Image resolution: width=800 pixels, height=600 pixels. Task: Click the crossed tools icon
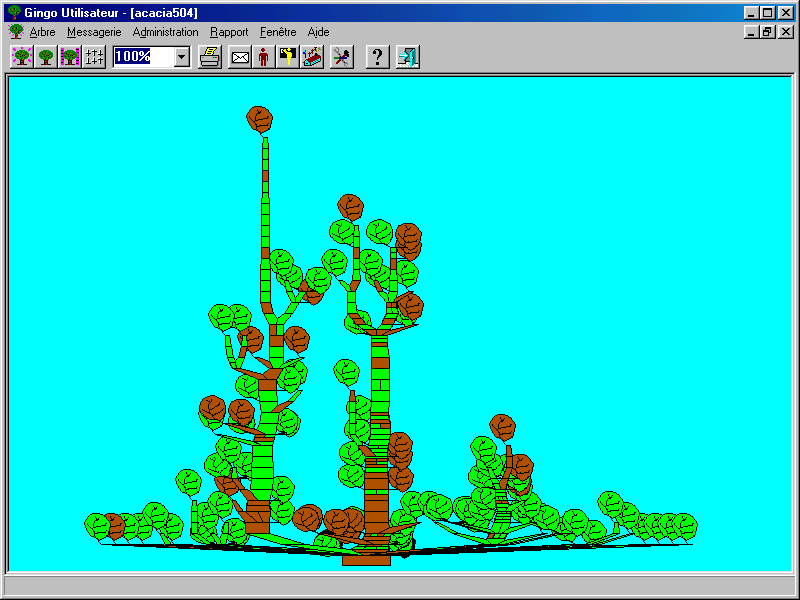pos(342,57)
